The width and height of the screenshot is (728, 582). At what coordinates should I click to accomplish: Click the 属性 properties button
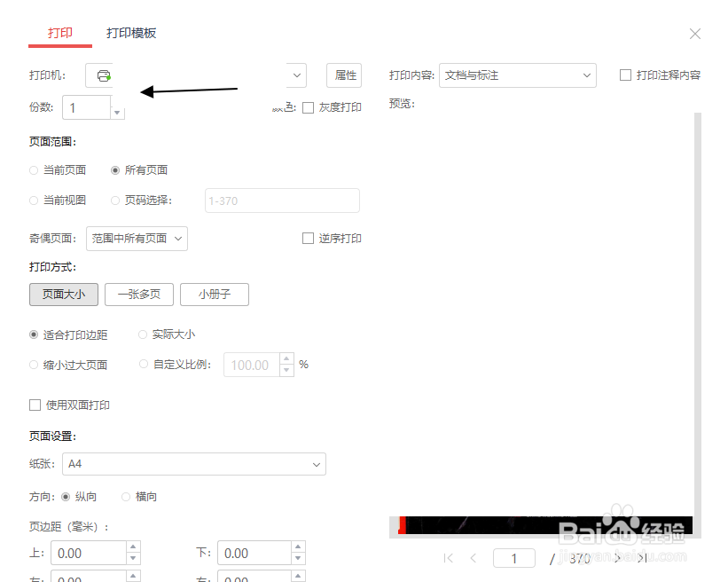tap(344, 75)
